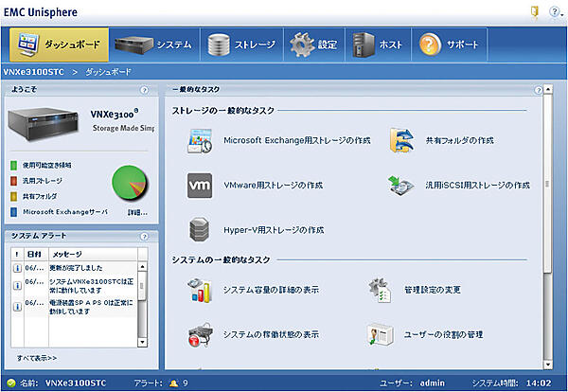Click the 詳細... link beside pie chart
This screenshot has width=568, height=392.
click(x=136, y=212)
